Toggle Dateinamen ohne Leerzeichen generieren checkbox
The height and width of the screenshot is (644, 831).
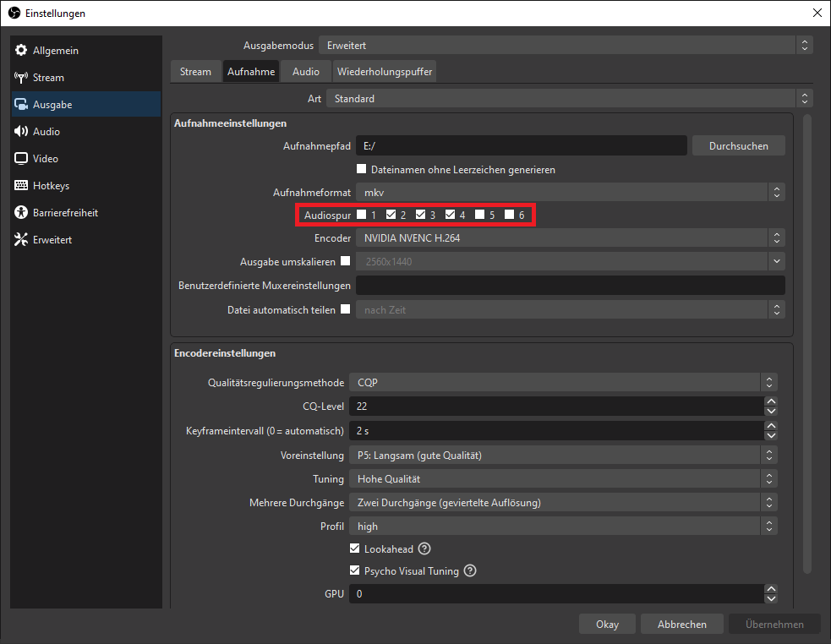[x=362, y=170]
